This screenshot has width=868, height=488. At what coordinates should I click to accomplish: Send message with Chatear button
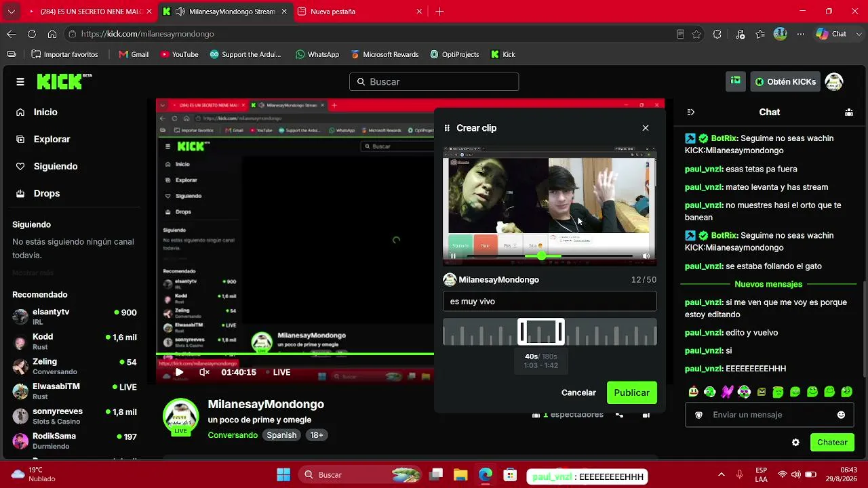click(x=832, y=443)
